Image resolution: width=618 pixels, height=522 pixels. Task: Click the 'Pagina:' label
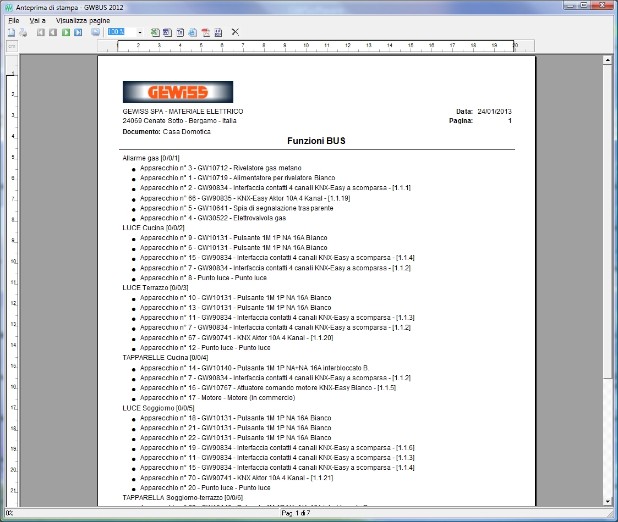[x=461, y=121]
